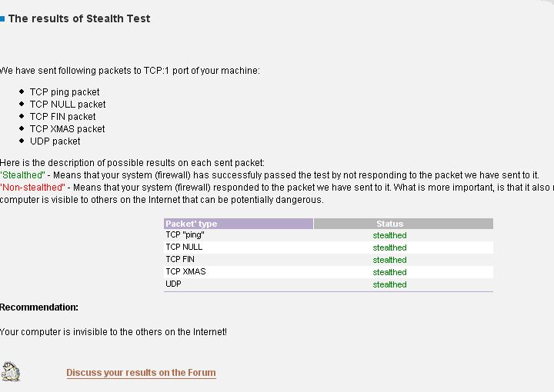The width and height of the screenshot is (554, 392).
Task: Select the Packet' type column header
Action: (239, 224)
